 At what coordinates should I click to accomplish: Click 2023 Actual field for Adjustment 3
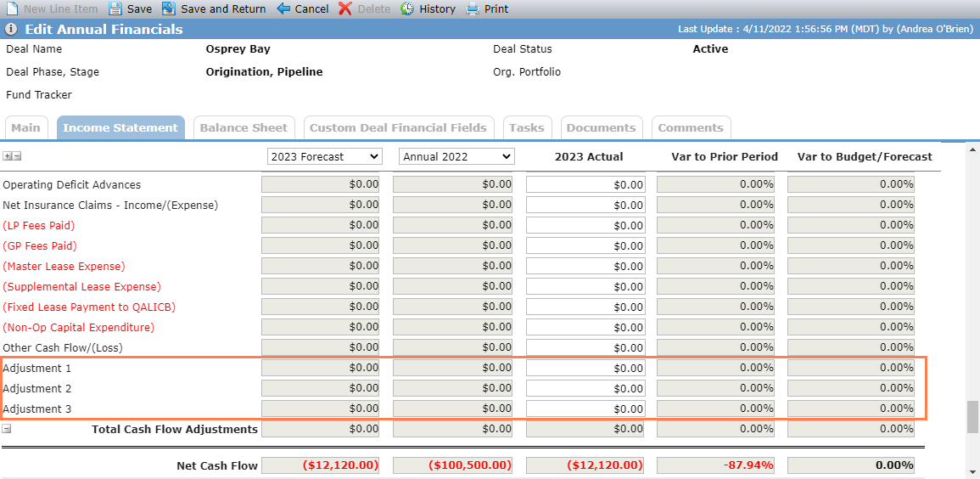585,409
